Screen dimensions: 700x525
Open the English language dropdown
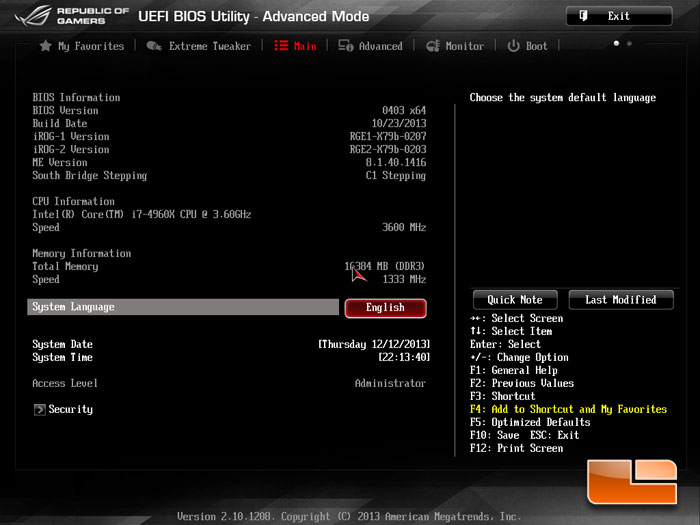385,308
